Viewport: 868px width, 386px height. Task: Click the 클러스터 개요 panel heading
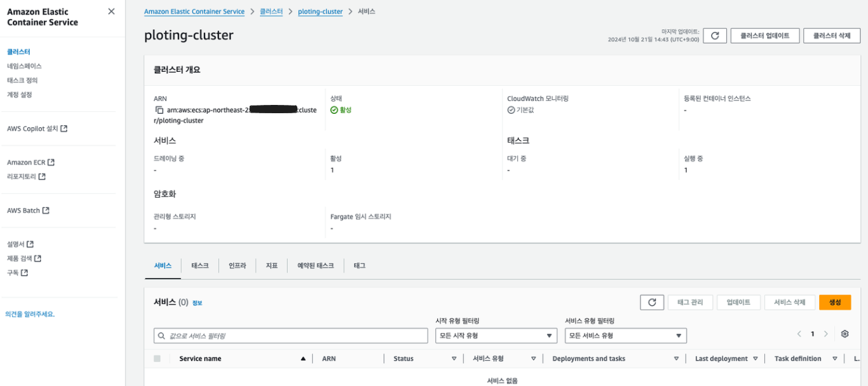pyautogui.click(x=177, y=70)
